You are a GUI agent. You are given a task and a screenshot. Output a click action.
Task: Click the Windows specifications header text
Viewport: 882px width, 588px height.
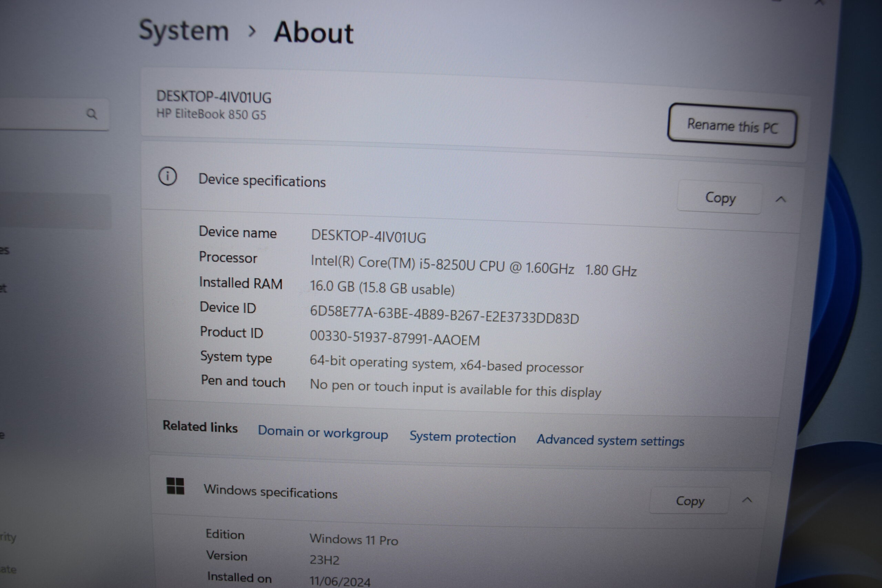270,491
